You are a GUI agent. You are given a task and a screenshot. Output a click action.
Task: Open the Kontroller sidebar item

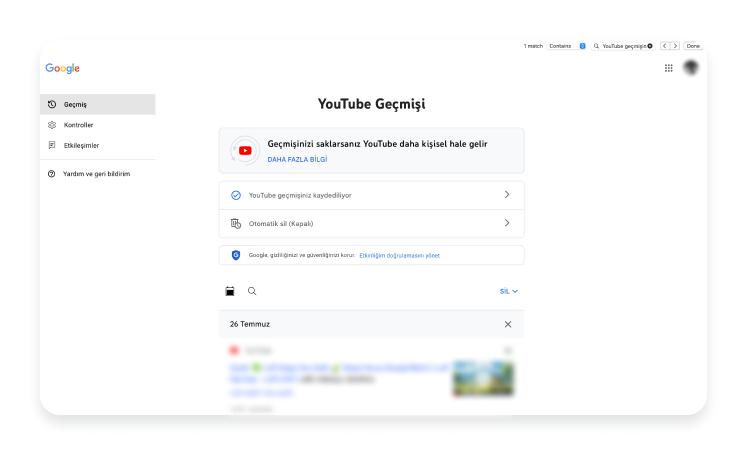(98, 125)
